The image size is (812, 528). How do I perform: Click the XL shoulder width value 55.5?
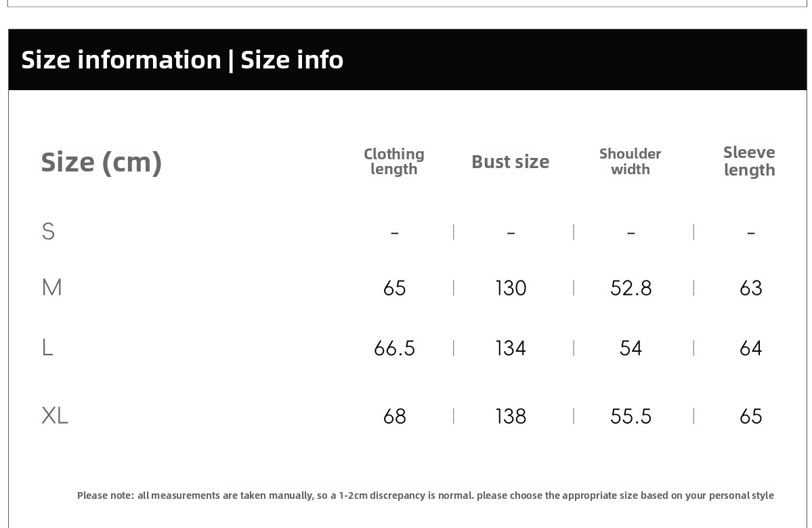click(x=631, y=416)
